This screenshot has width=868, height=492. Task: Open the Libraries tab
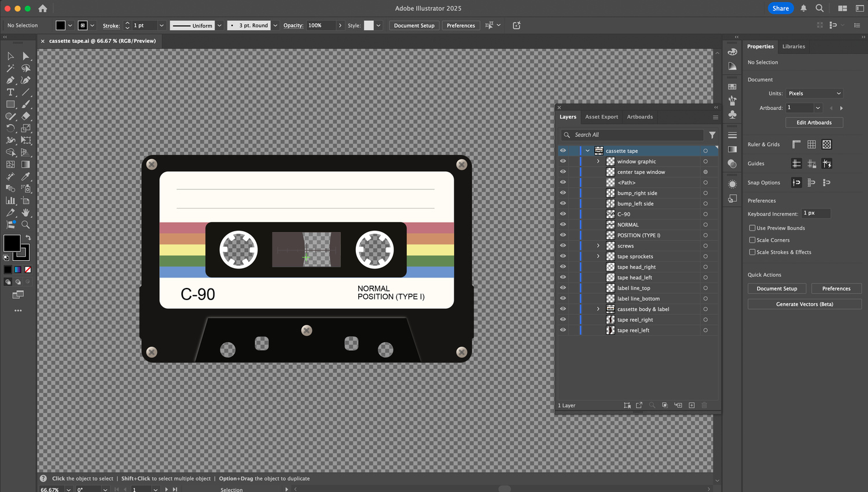tap(793, 47)
